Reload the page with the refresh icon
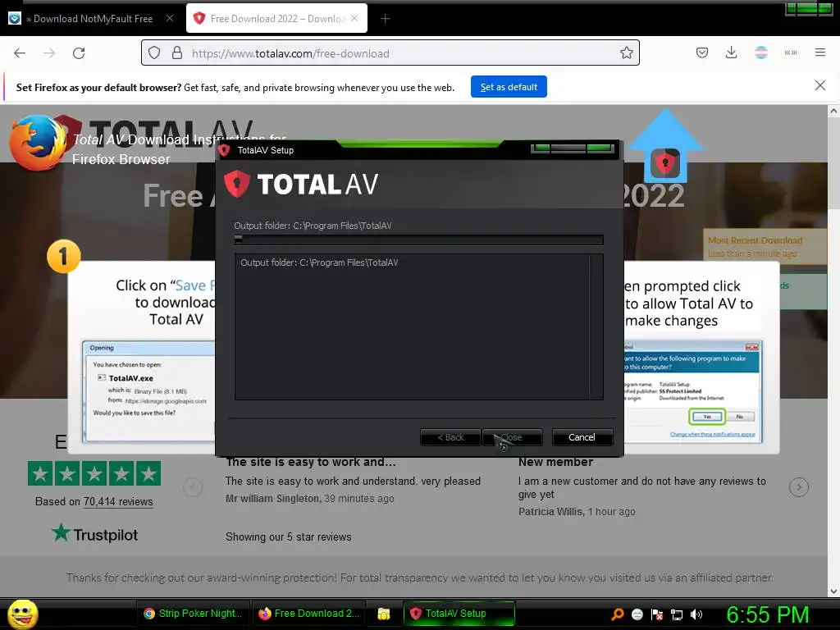 click(x=79, y=53)
